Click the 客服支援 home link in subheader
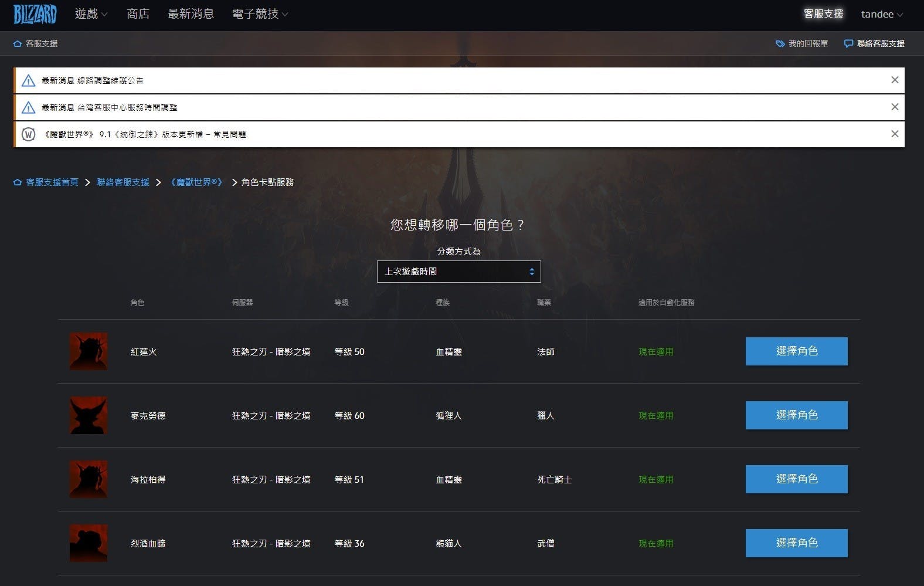The width and height of the screenshot is (924, 586). pyautogui.click(x=36, y=43)
